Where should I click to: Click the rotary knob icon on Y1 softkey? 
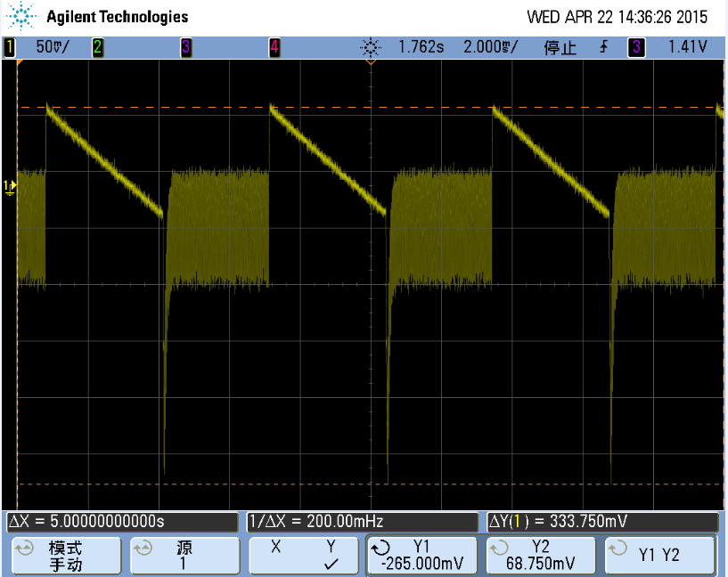coord(380,549)
